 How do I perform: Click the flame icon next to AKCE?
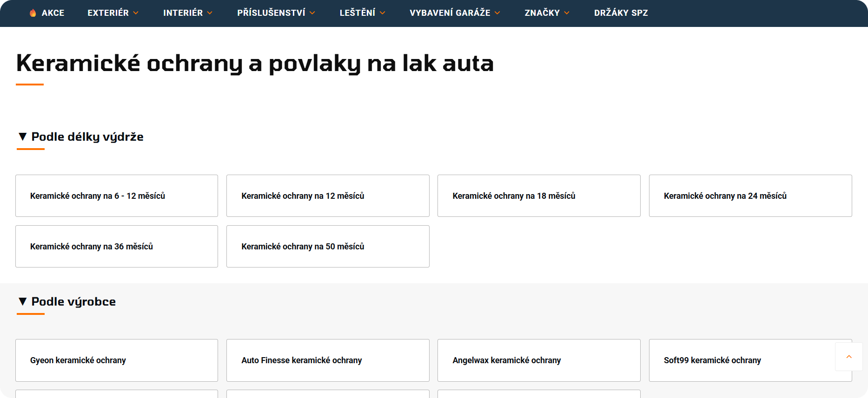[33, 13]
